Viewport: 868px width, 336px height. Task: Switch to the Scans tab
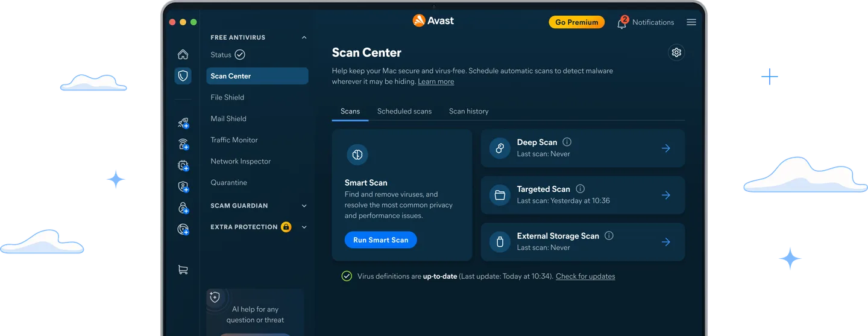pyautogui.click(x=350, y=112)
